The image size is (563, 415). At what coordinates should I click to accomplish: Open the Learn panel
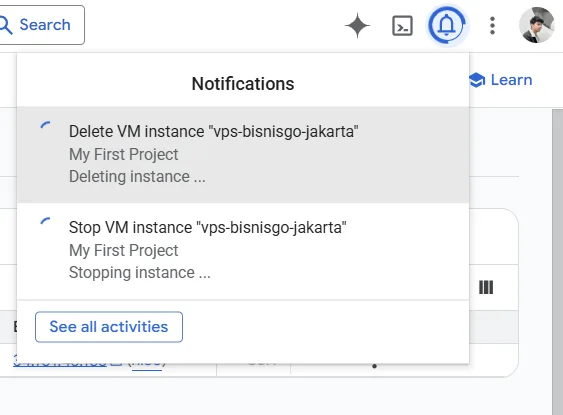501,80
